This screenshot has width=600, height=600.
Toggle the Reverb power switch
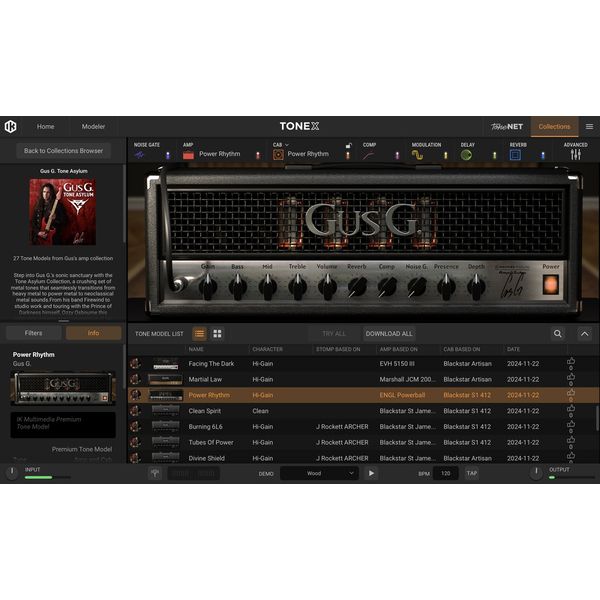543,155
